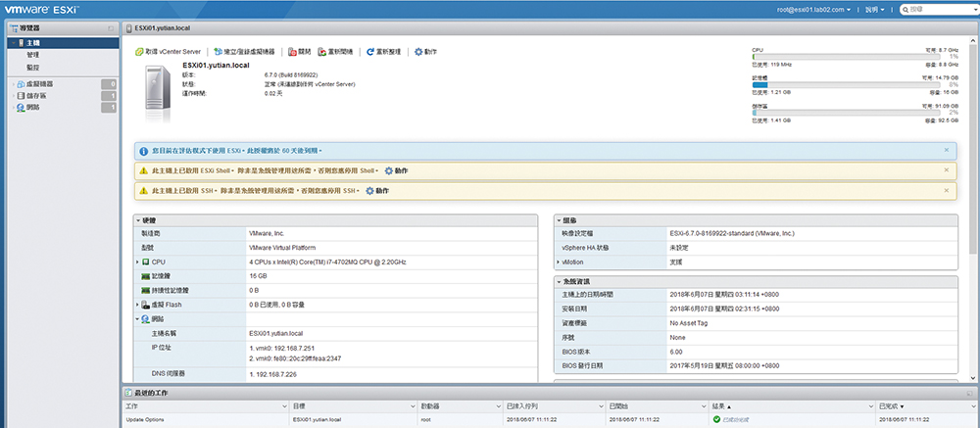Click the 關閉 (shut down) toolbar button
Viewport: 980px width, 428px height.
click(x=298, y=51)
